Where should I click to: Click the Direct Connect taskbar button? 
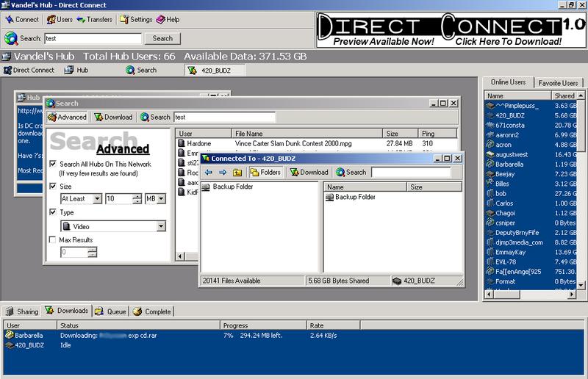click(29, 70)
